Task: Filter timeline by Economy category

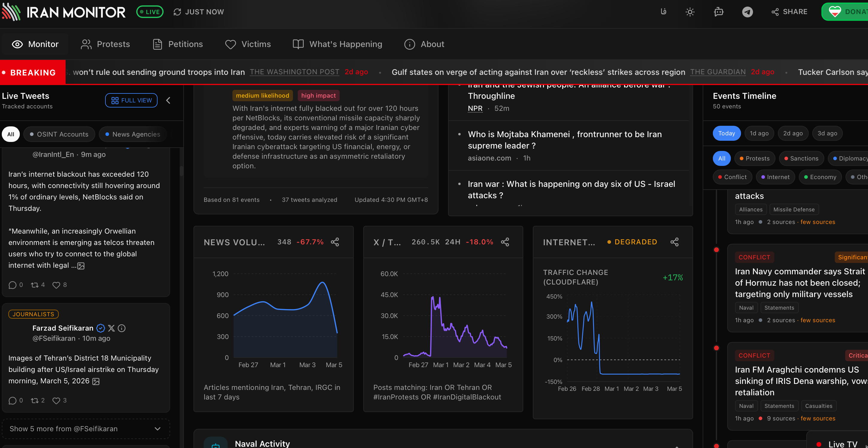Action: point(820,177)
